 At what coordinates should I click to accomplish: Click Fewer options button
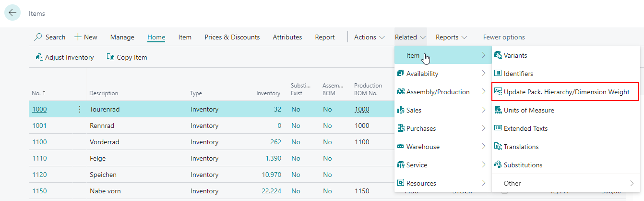click(503, 38)
